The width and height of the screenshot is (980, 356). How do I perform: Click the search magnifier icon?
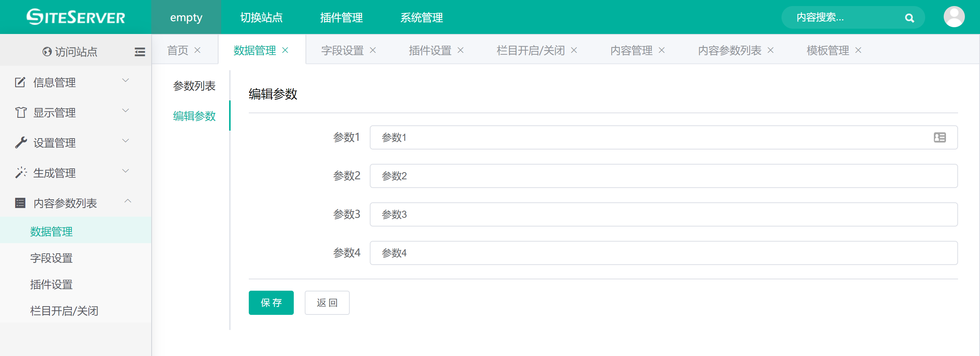tap(909, 18)
